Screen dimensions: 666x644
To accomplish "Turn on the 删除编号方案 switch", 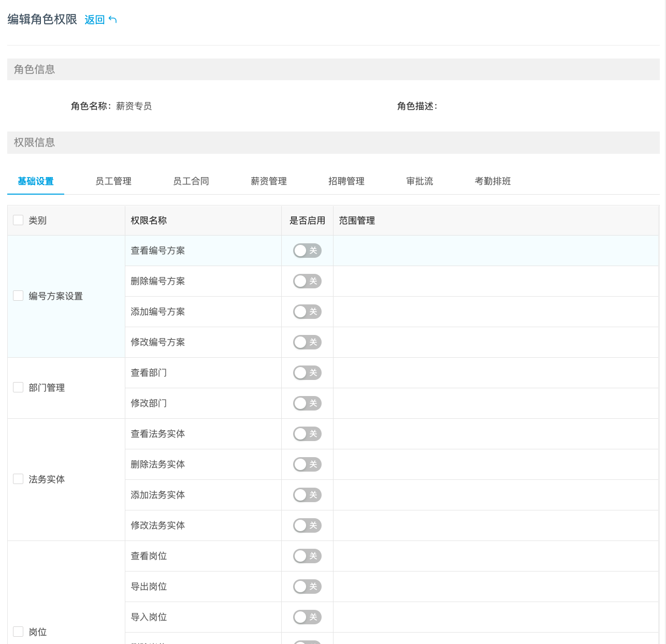I will pos(307,281).
